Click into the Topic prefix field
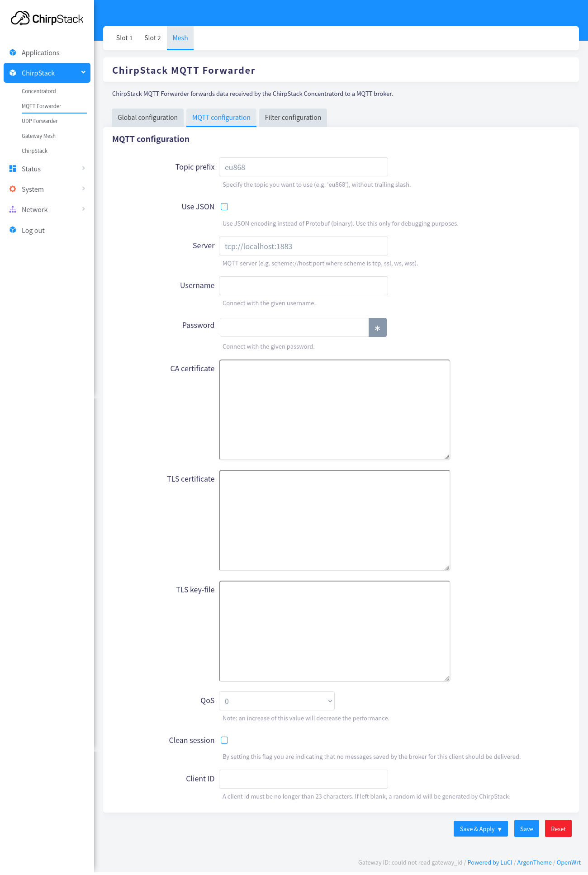The width and height of the screenshot is (588, 875). [303, 167]
